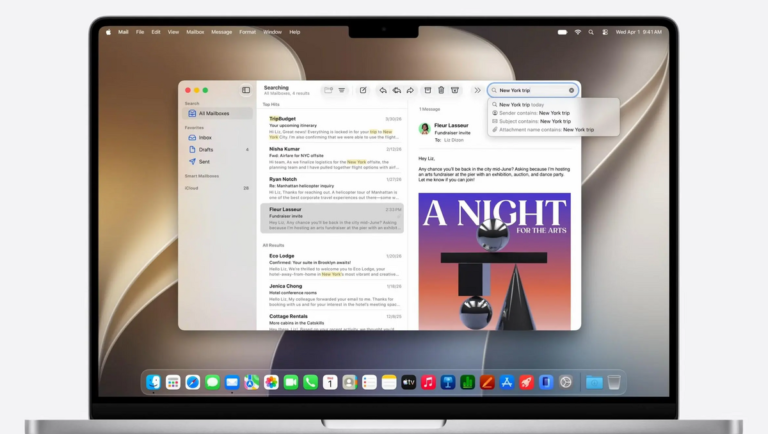Select the Fleur Lasseur Fundraiser invite email

(332, 218)
